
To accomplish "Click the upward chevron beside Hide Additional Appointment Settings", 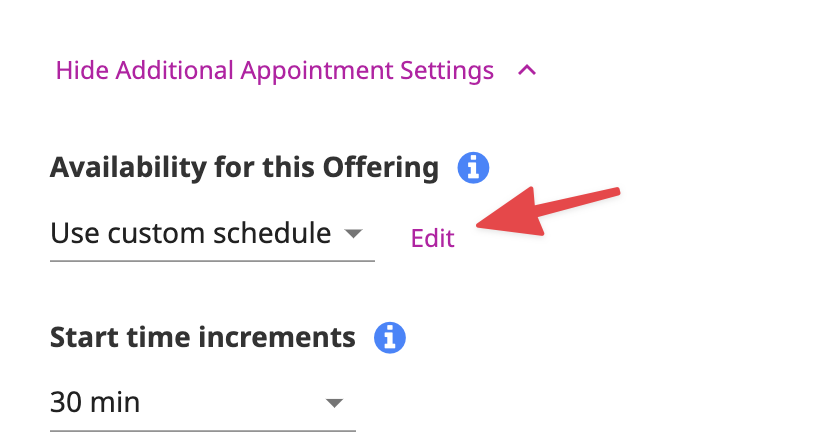I will click(x=527, y=70).
